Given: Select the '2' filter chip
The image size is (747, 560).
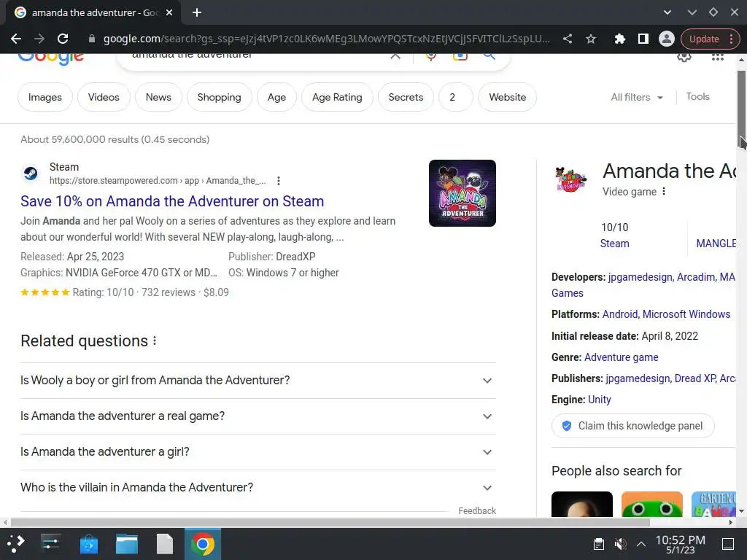Looking at the screenshot, I should click(x=455, y=97).
